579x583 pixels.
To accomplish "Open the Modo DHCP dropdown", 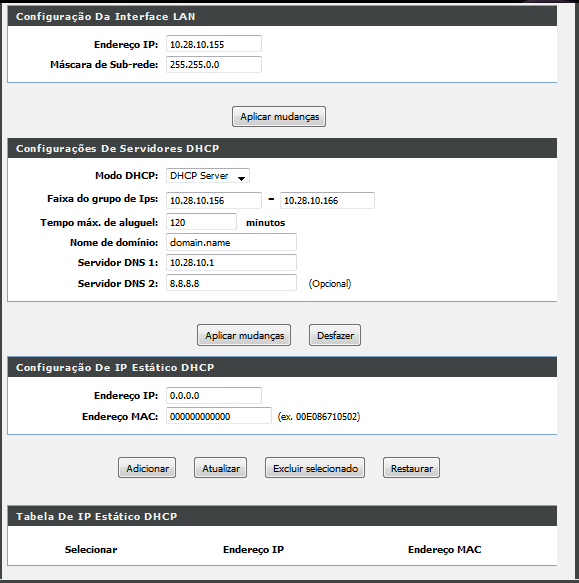I will click(208, 175).
